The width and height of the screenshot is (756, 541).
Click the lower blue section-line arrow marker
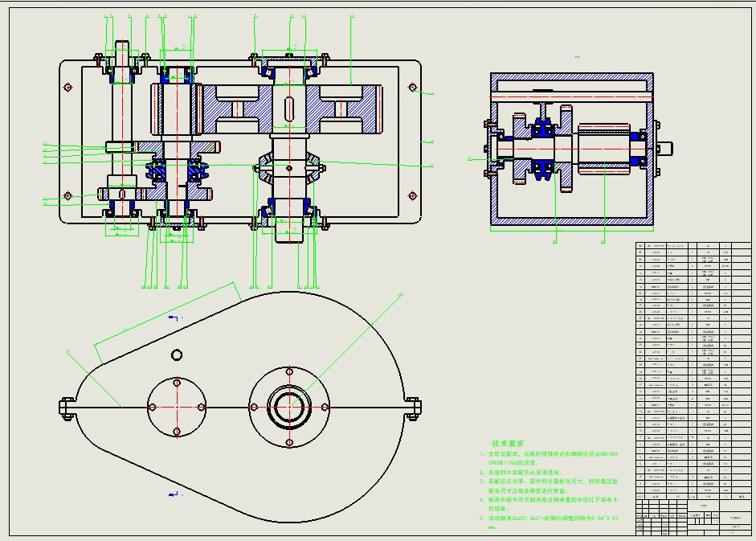173,494
